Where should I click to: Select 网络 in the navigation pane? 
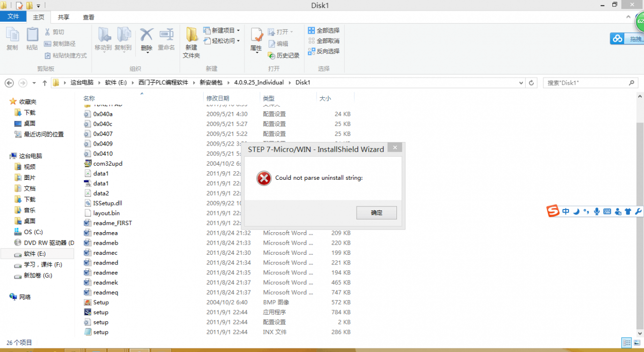(x=25, y=297)
